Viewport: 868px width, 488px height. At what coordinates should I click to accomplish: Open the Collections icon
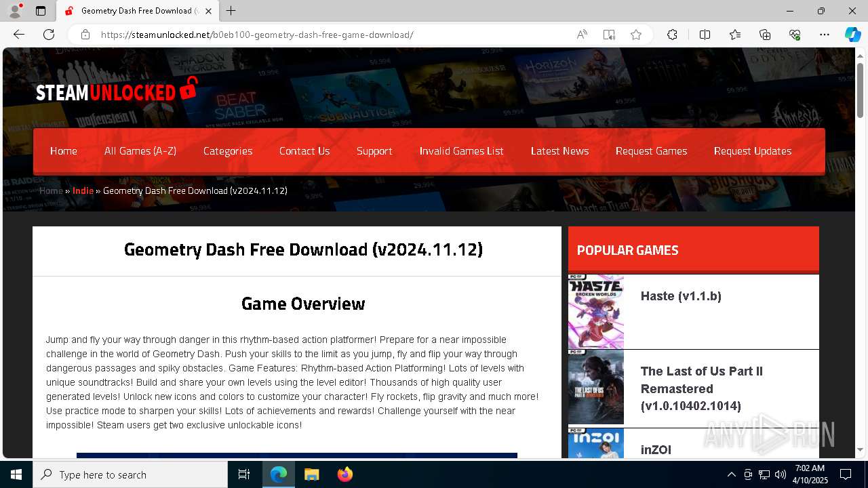click(765, 35)
